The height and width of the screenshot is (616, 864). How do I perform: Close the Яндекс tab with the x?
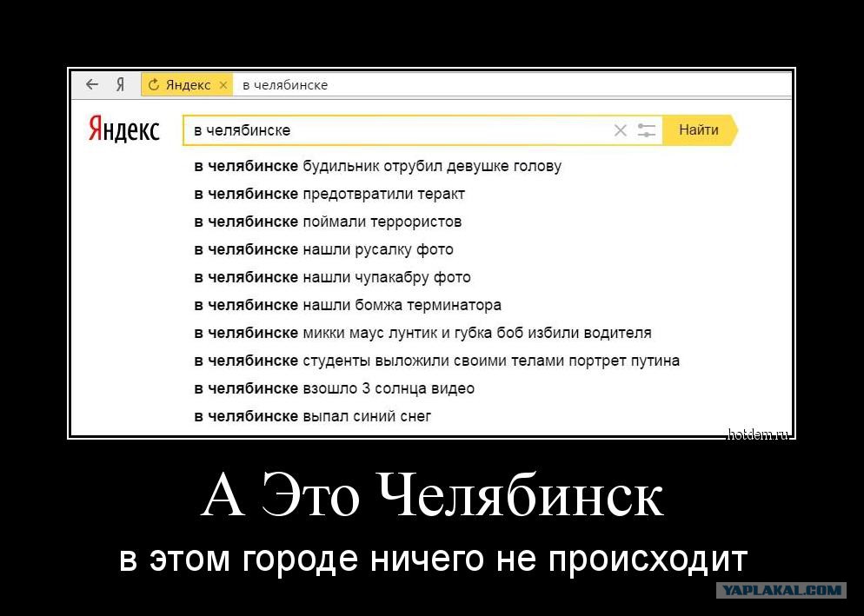(x=223, y=85)
